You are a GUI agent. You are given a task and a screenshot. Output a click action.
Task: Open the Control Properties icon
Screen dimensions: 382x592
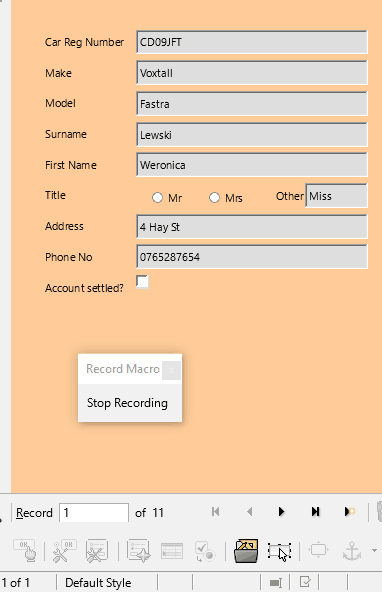64,550
